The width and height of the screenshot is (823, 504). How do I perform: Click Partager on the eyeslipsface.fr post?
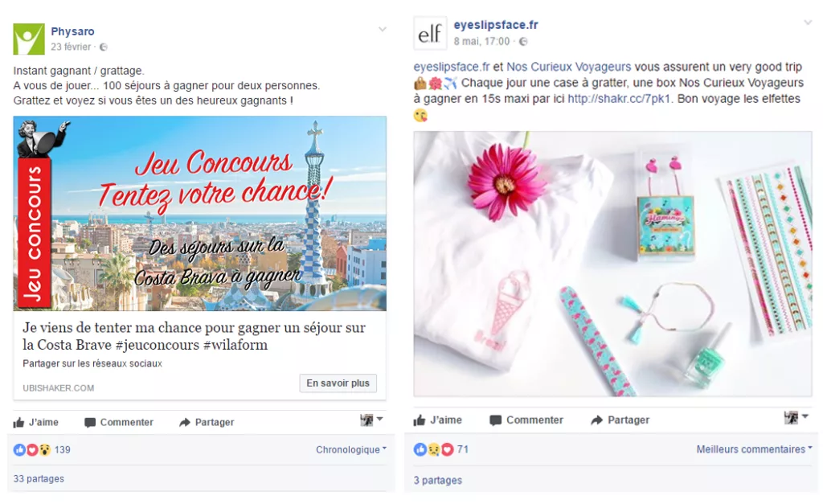pos(620,420)
